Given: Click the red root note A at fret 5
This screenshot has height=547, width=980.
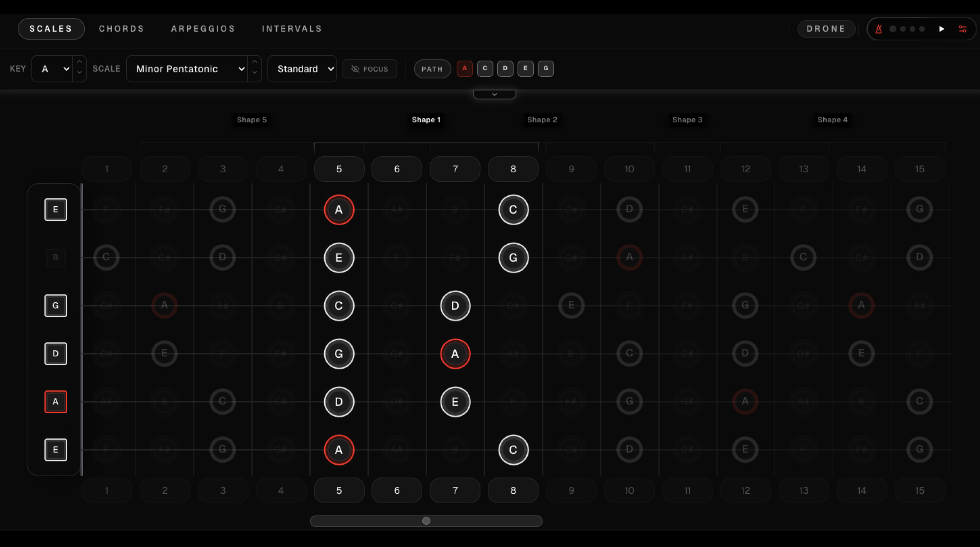Looking at the screenshot, I should point(339,210).
